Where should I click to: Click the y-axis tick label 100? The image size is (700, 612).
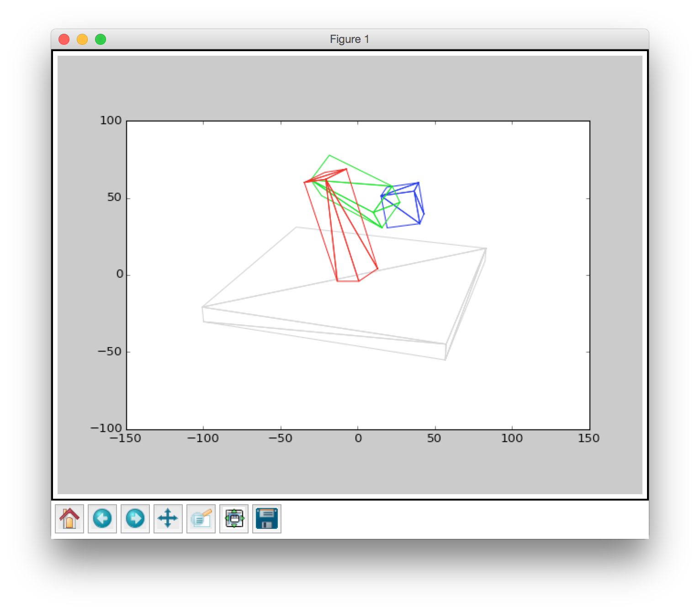click(111, 121)
